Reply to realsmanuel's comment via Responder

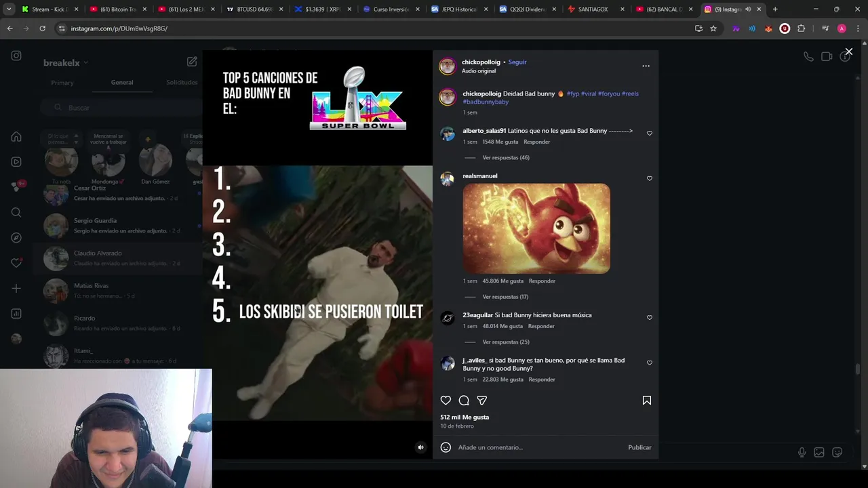(x=542, y=281)
